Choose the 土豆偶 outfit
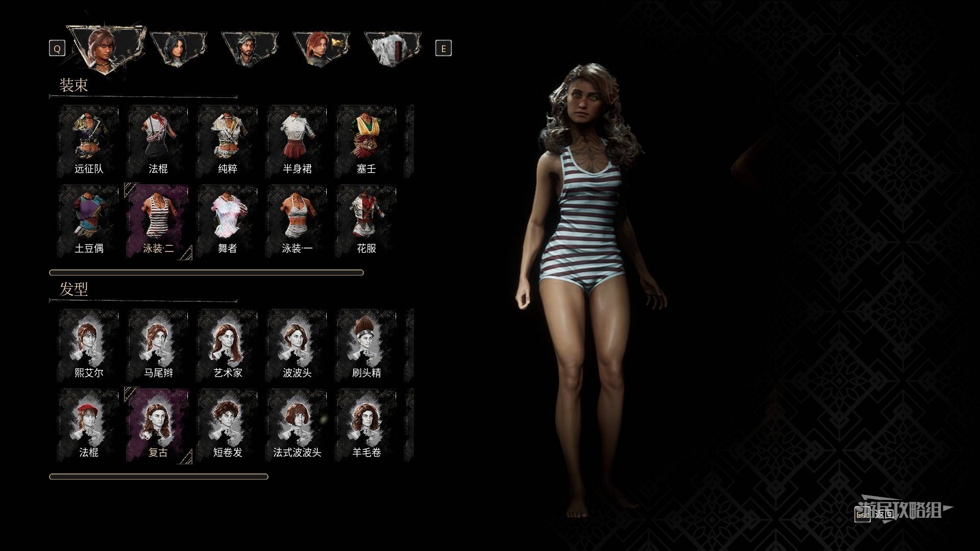The image size is (980, 551). click(89, 221)
